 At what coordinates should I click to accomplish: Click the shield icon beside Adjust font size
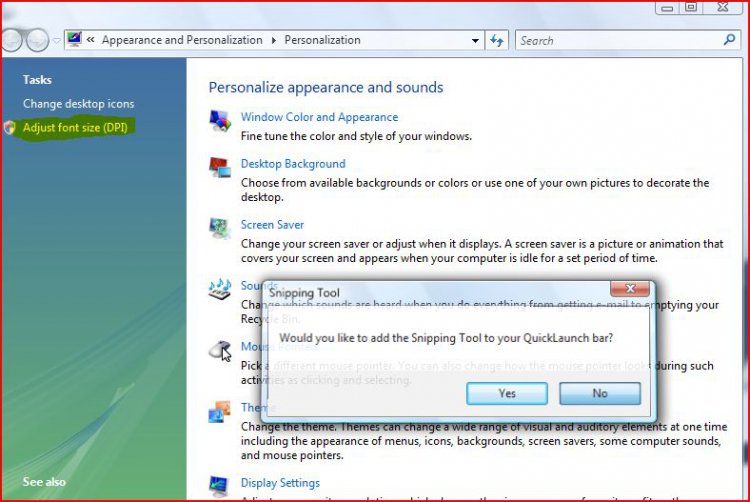tap(10, 127)
